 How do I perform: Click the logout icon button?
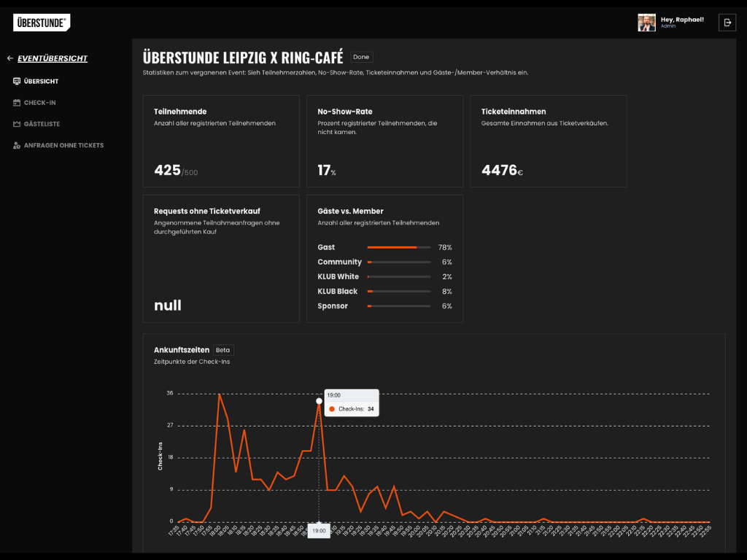point(727,23)
